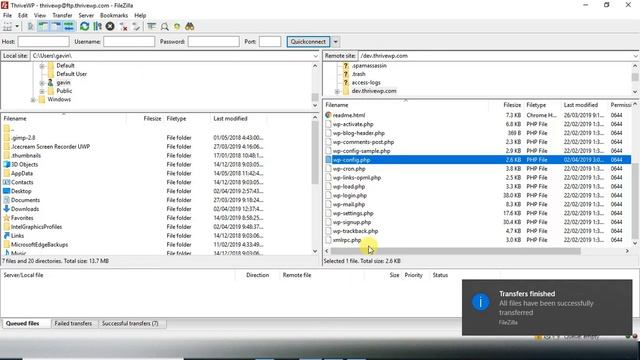
Task: Toggle transfer queue display
Action: pyautogui.click(x=69, y=27)
